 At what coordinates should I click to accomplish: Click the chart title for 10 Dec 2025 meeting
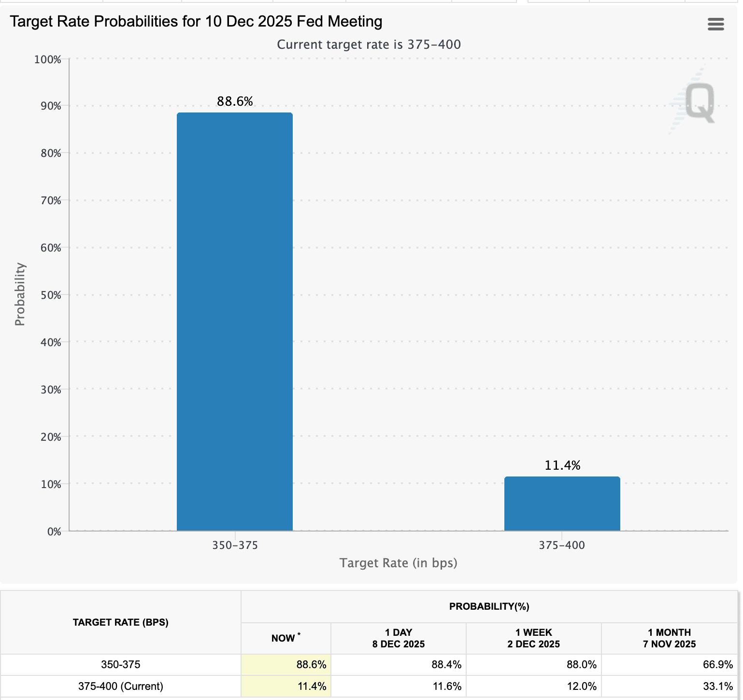click(x=196, y=22)
